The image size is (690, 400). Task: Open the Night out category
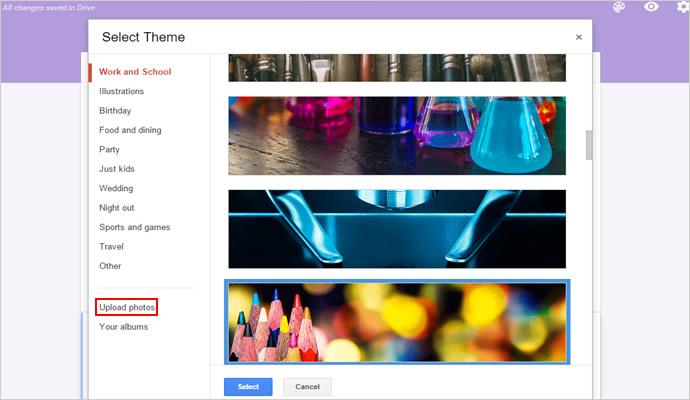pos(117,207)
